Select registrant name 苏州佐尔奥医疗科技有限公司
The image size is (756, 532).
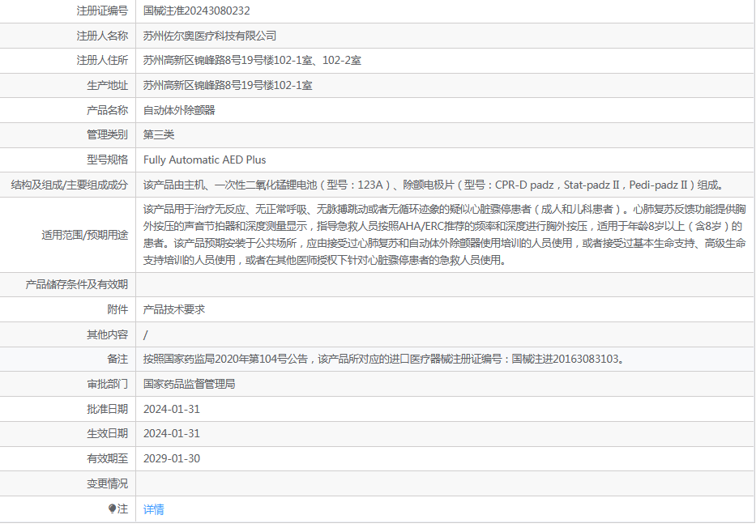(210, 36)
